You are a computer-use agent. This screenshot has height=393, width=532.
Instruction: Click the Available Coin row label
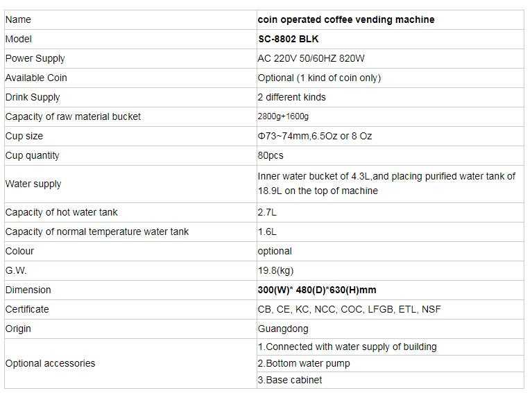pyautogui.click(x=36, y=78)
